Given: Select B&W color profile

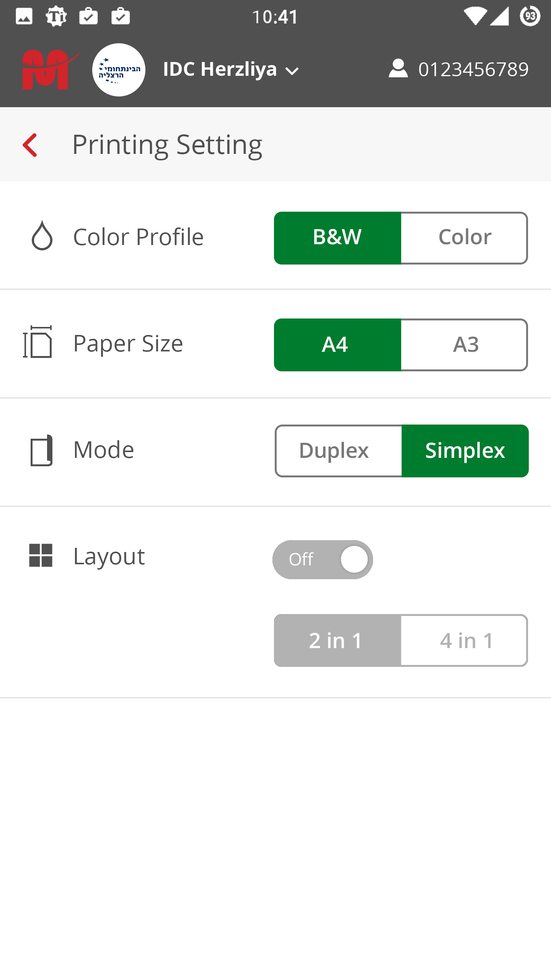Looking at the screenshot, I should coord(337,238).
